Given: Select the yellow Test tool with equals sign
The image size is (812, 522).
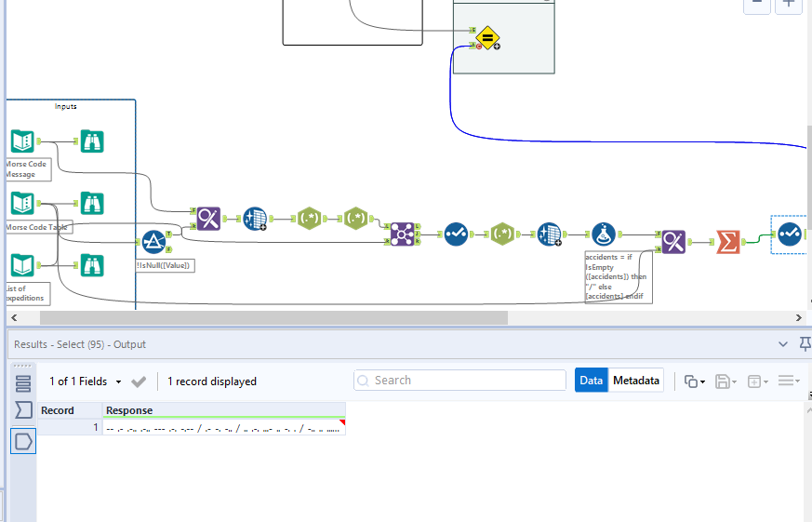Looking at the screenshot, I should (x=487, y=38).
